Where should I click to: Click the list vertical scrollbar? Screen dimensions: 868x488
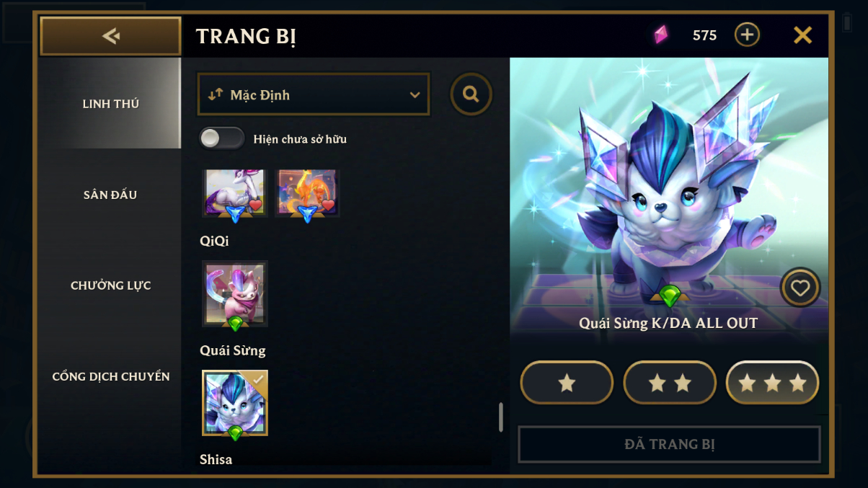click(501, 417)
